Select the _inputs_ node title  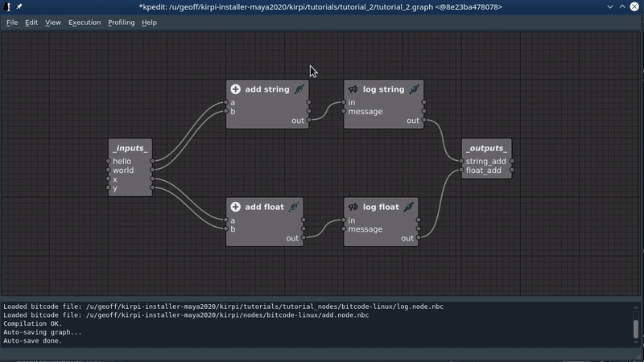pyautogui.click(x=130, y=148)
